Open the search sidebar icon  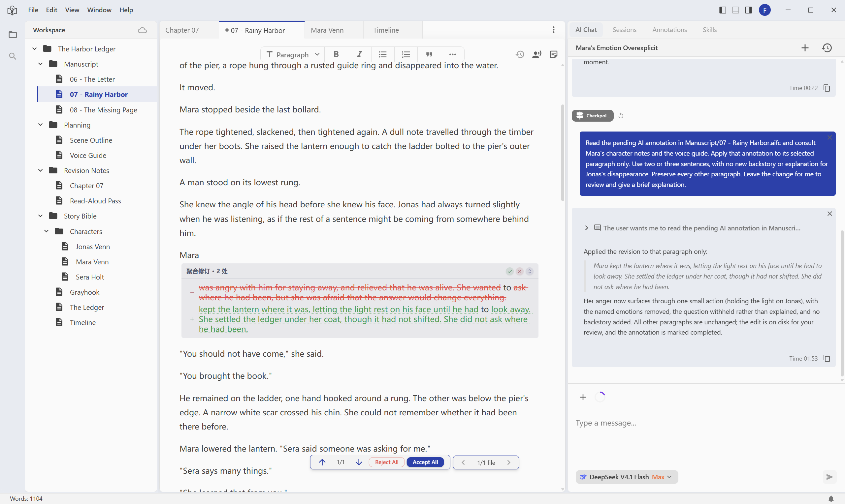[13, 56]
